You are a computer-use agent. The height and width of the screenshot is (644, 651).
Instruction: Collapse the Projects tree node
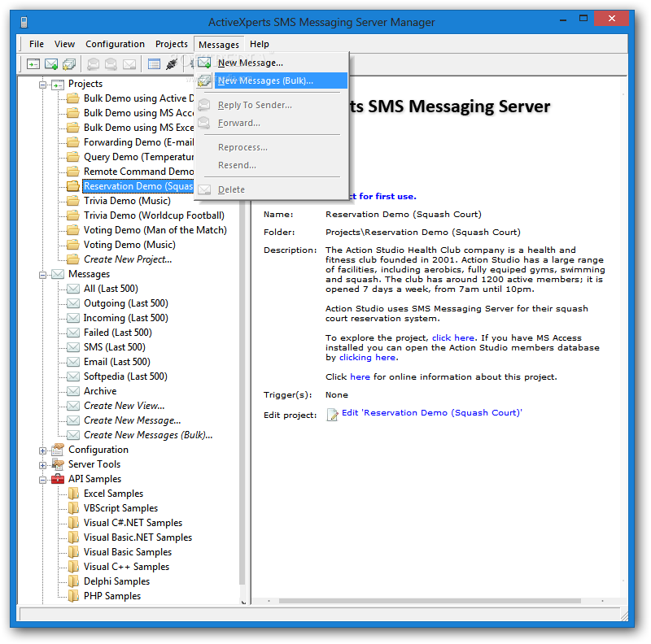click(42, 85)
